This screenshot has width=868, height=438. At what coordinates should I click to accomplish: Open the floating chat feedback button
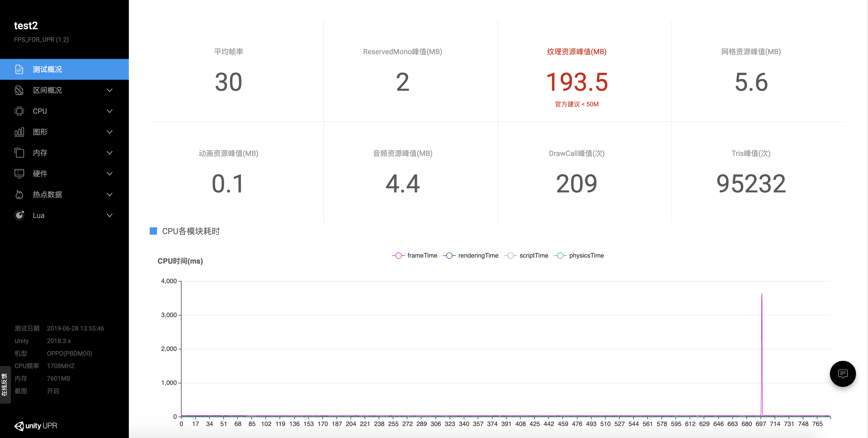[842, 374]
